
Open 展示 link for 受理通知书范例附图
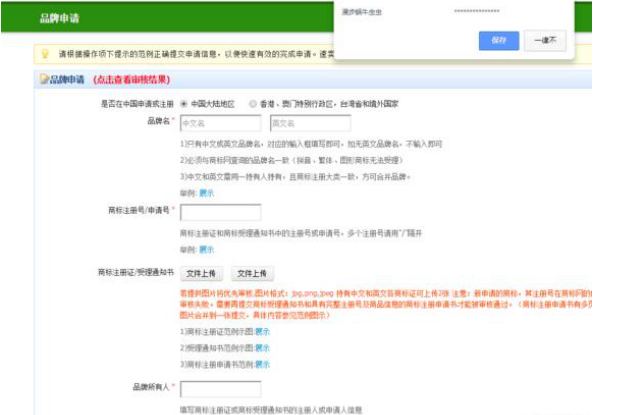(x=263, y=348)
